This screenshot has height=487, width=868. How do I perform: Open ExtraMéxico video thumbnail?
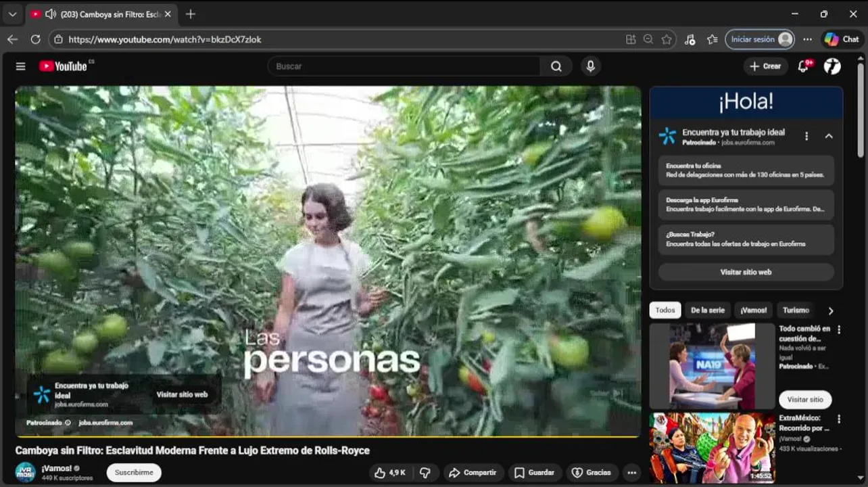tap(712, 448)
